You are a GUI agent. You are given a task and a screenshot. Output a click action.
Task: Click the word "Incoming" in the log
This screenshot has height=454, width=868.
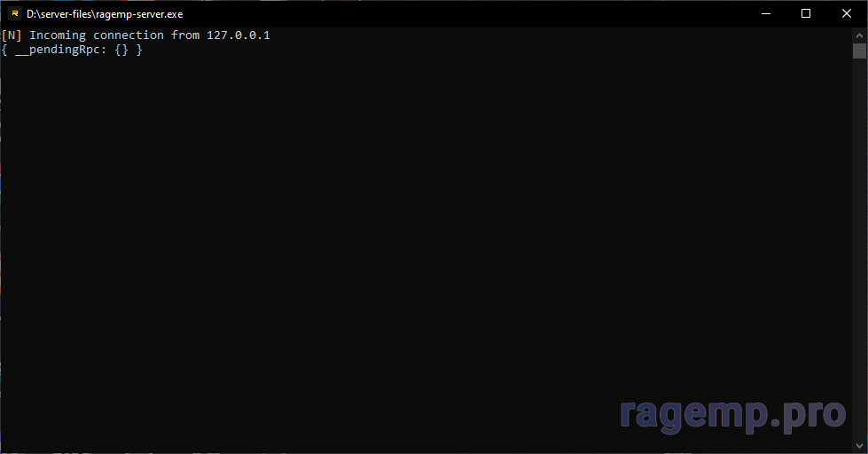[x=58, y=35]
